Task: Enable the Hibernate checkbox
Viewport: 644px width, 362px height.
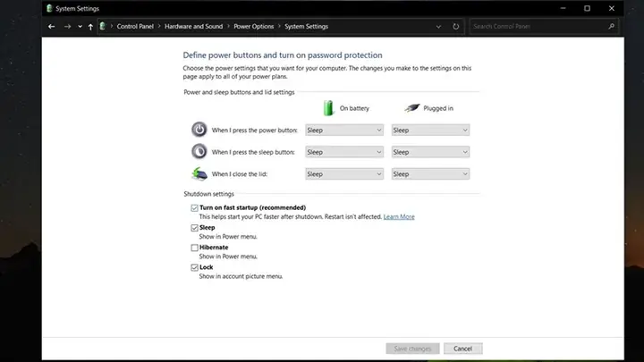Action: tap(194, 248)
